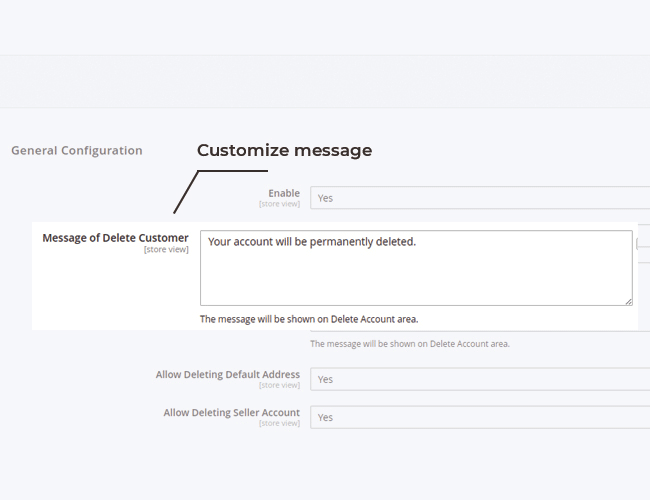This screenshot has height=500, width=650.
Task: Click the text 'Your account will be permanently deleted.'
Action: pos(311,242)
